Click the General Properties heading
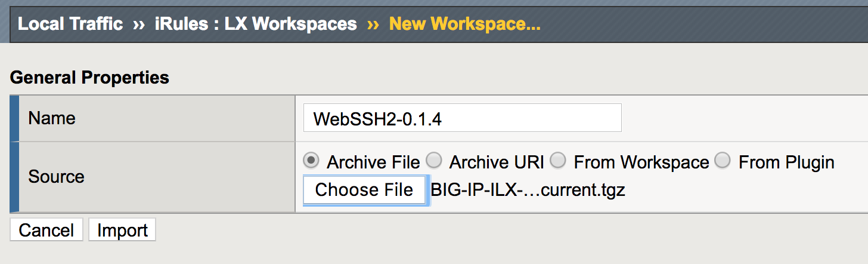The width and height of the screenshot is (868, 264). [x=89, y=78]
